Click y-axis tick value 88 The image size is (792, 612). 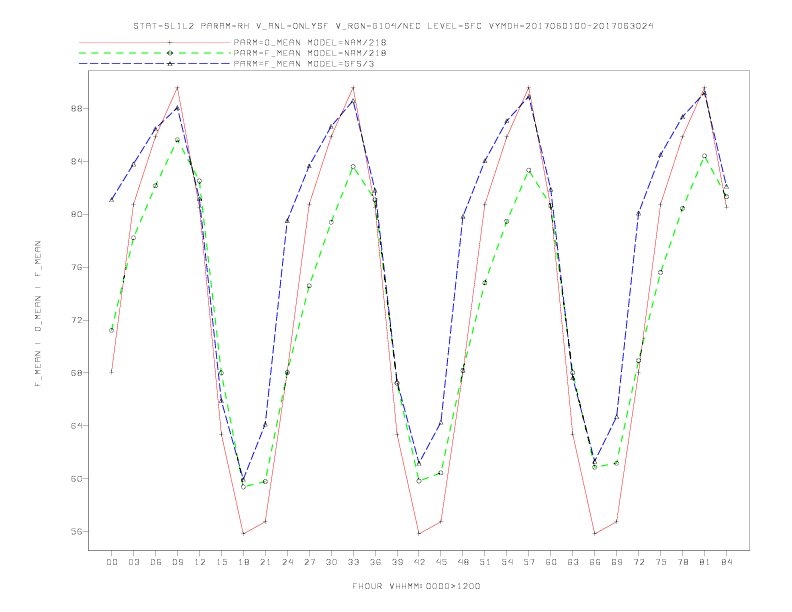(76, 109)
